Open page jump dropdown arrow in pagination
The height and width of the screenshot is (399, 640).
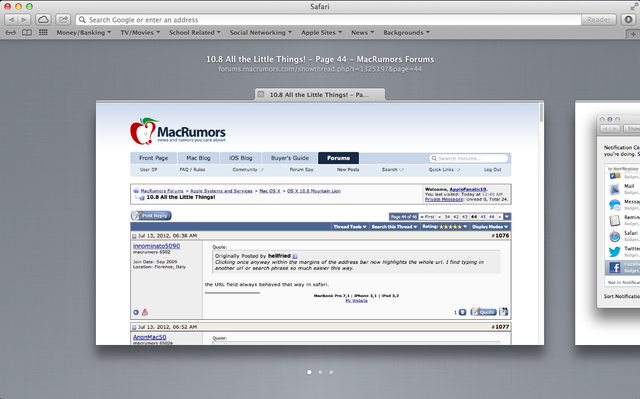[507, 217]
